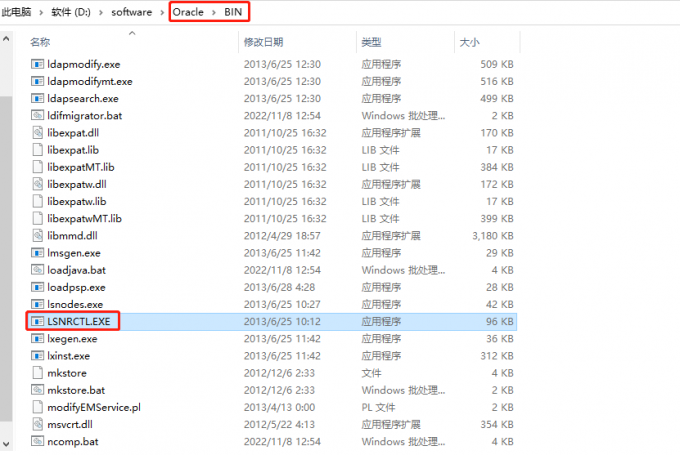Click the mkstore.bat file icon
Viewport: 680px width, 455px height.
pos(37,390)
